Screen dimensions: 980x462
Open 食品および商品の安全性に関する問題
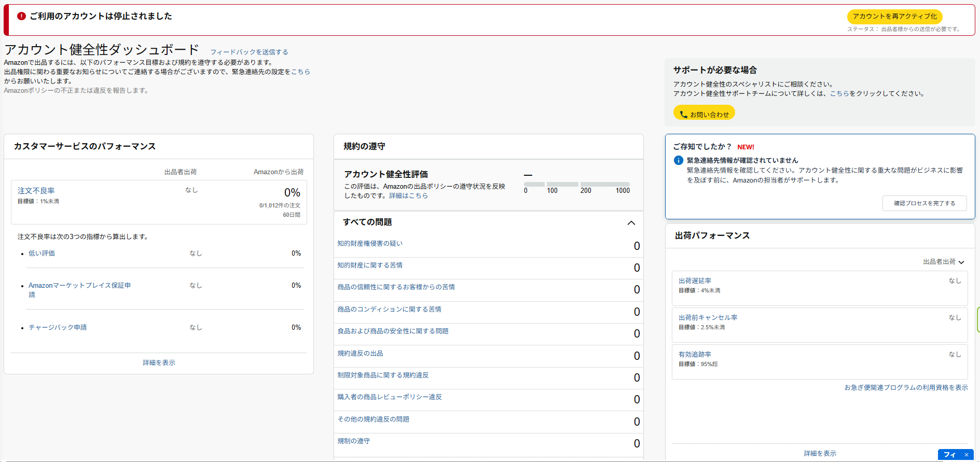[x=393, y=331]
